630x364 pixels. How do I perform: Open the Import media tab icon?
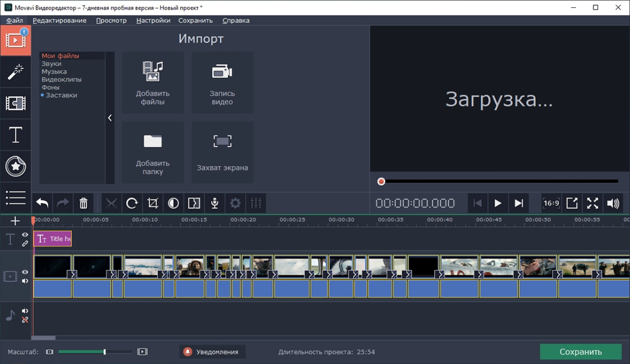[x=15, y=40]
